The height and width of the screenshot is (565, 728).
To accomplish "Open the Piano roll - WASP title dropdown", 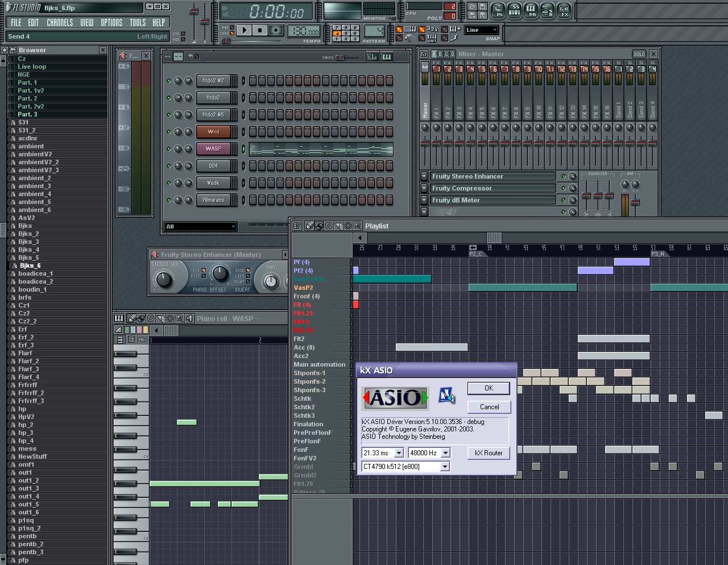I will tap(258, 319).
